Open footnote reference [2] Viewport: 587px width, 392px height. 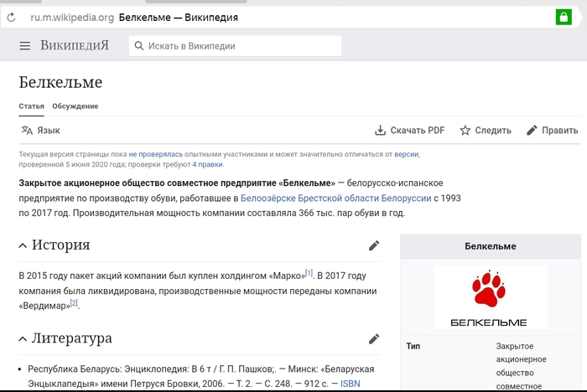(74, 302)
